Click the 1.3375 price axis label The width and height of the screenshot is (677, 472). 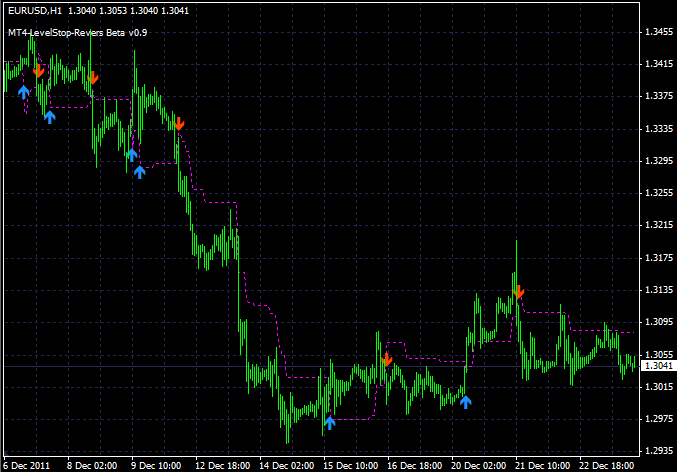coord(659,96)
